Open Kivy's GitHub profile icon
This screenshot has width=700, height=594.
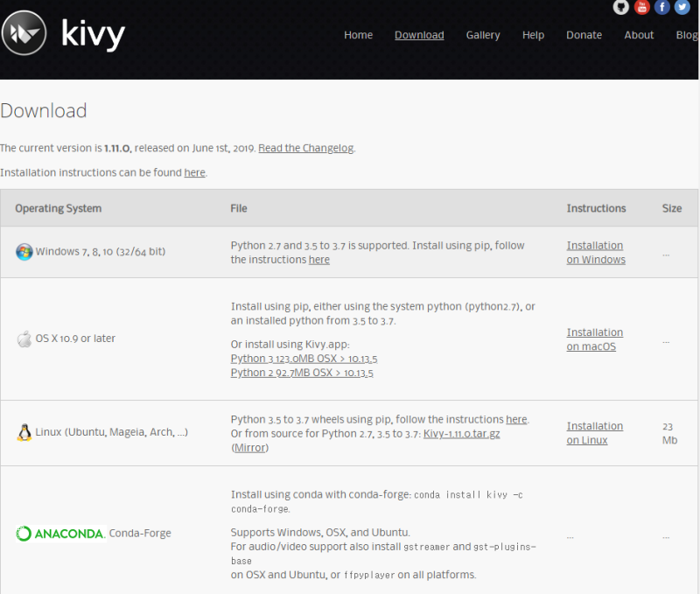620,8
